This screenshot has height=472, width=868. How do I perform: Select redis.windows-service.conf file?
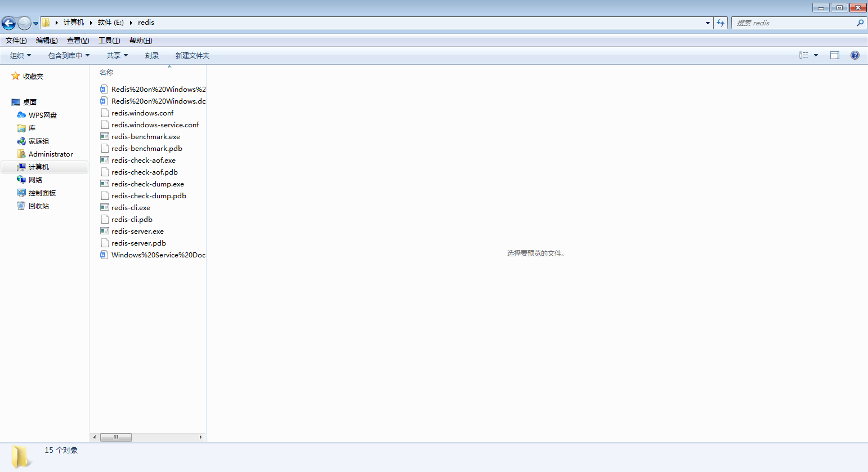(x=150, y=124)
